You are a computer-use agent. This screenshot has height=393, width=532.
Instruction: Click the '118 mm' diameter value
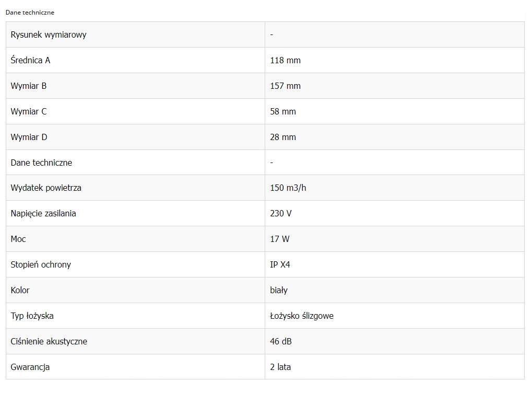pyautogui.click(x=286, y=61)
